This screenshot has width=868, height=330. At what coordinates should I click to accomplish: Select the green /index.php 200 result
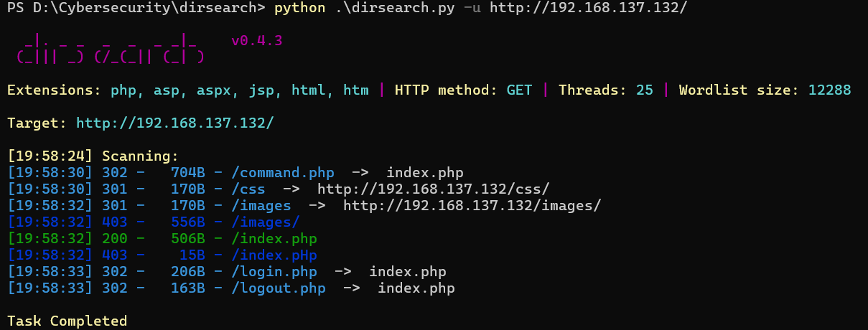pos(274,239)
